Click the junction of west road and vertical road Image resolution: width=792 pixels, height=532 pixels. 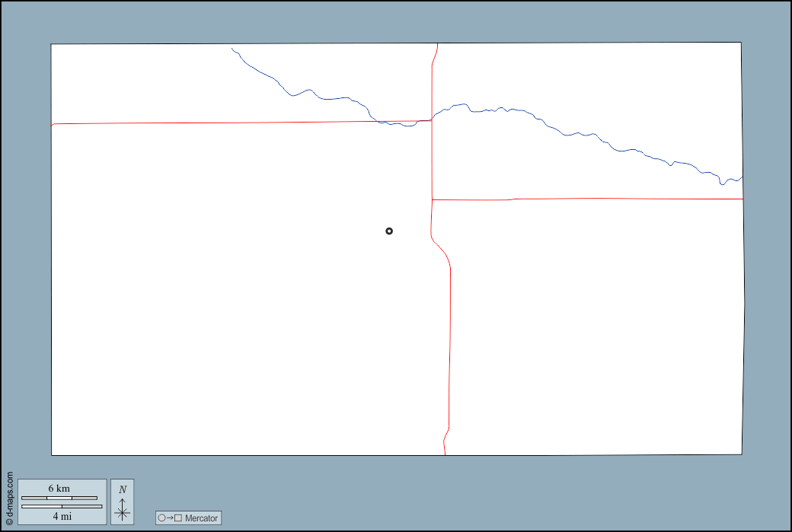click(432, 120)
